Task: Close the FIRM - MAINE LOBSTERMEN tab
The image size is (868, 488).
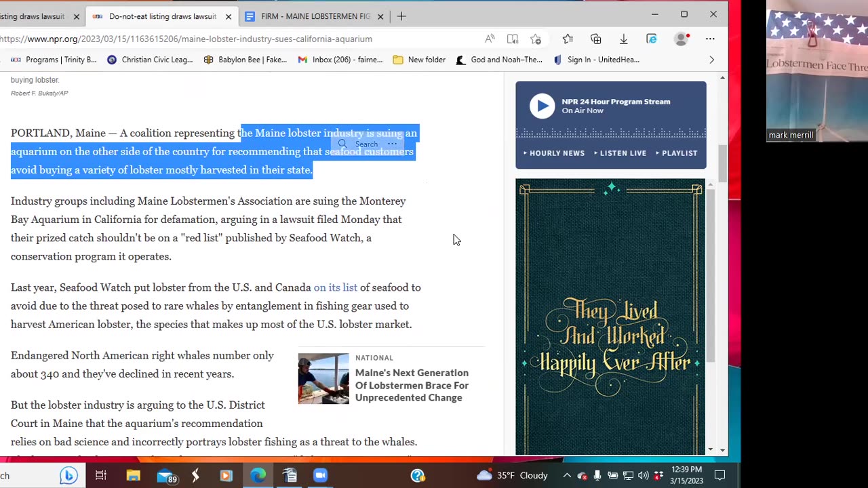Action: point(380,16)
